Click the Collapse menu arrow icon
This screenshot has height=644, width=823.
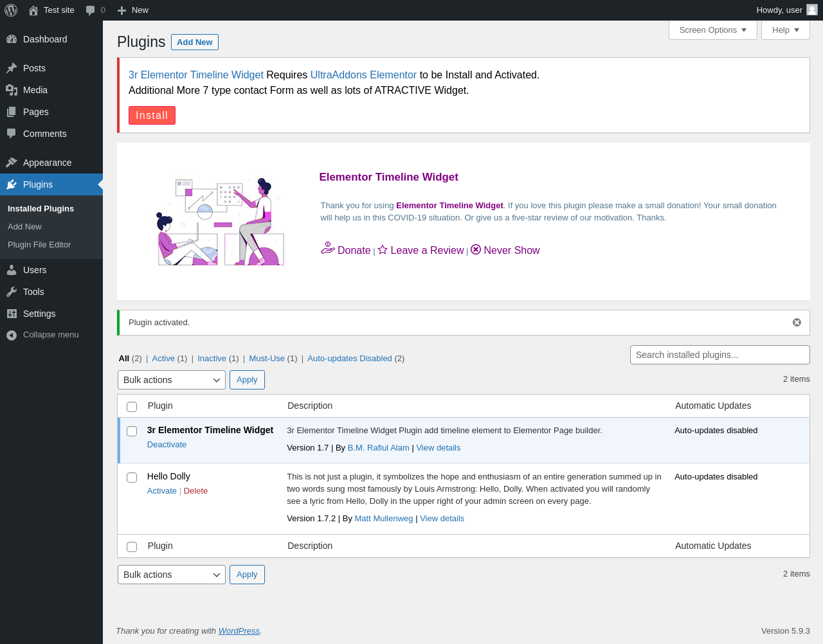tap(12, 335)
